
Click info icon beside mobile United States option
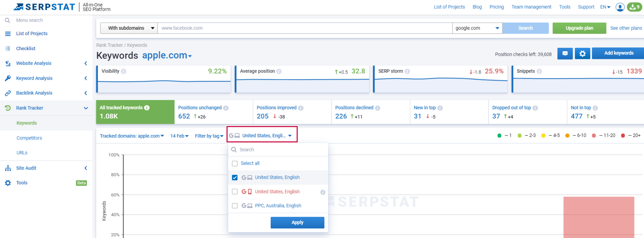coord(323,192)
